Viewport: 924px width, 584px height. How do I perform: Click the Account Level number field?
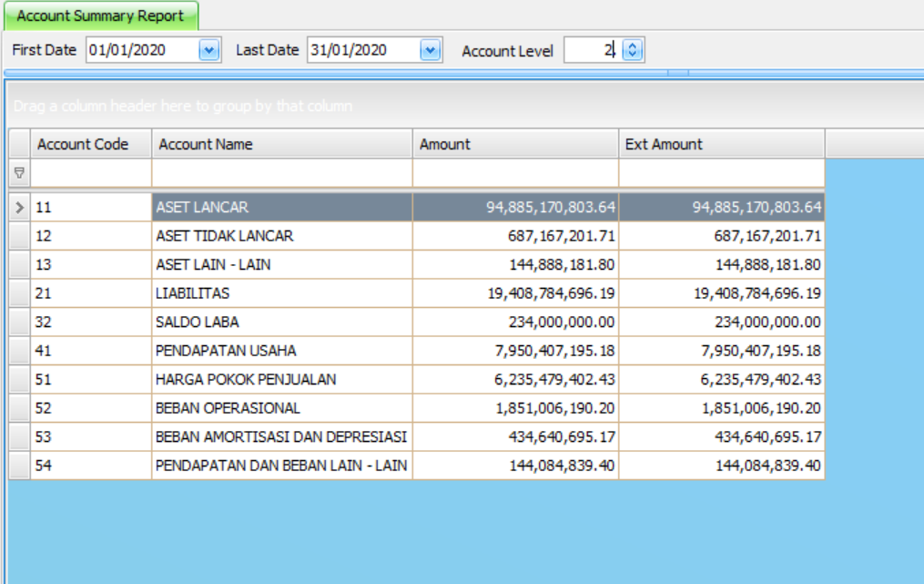point(593,50)
